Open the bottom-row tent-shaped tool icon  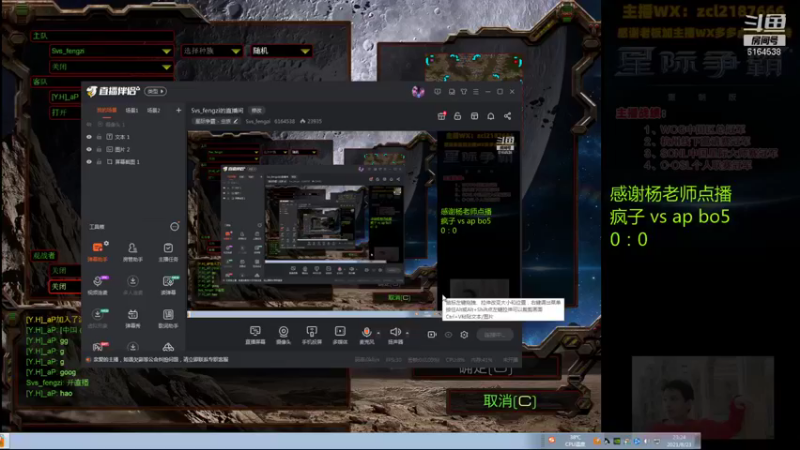point(168,347)
